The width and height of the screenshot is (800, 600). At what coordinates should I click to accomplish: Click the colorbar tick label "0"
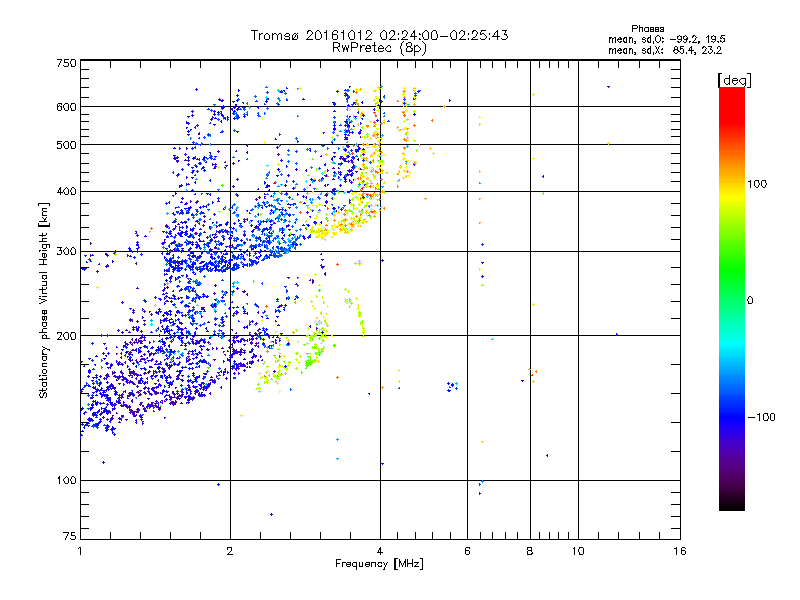pos(750,301)
